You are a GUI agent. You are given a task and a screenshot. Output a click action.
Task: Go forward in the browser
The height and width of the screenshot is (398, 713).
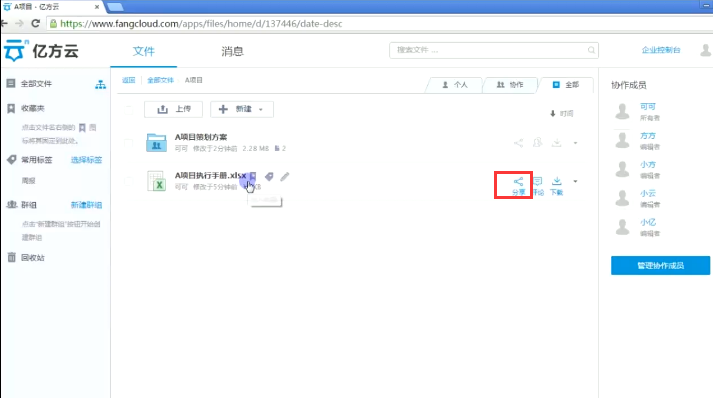(19, 23)
